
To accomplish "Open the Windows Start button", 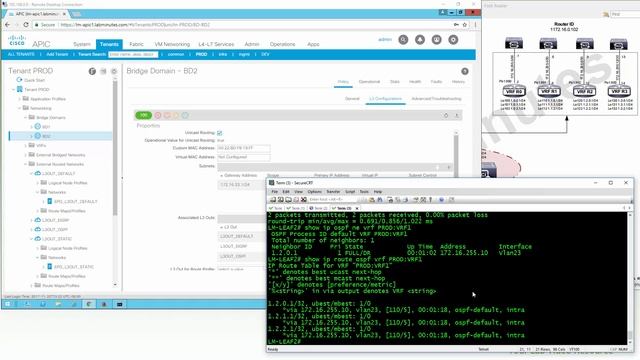I will 7,304.
